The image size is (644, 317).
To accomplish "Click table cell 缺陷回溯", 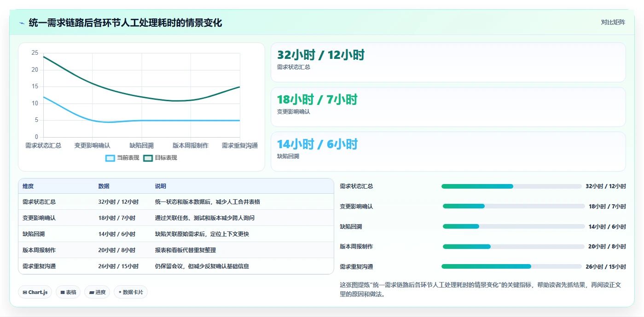I will point(34,234).
